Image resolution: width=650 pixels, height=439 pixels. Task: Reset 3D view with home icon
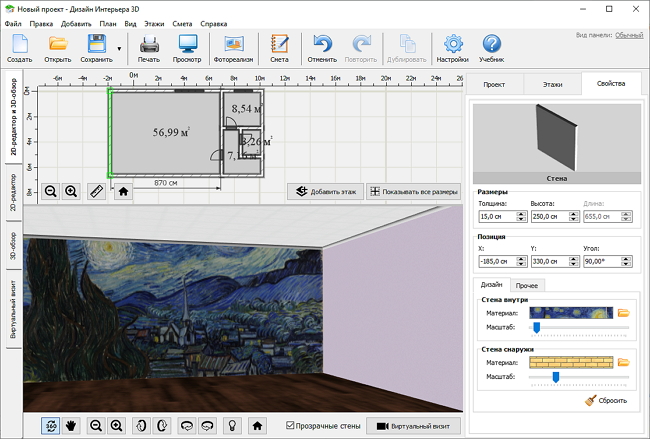click(x=257, y=425)
